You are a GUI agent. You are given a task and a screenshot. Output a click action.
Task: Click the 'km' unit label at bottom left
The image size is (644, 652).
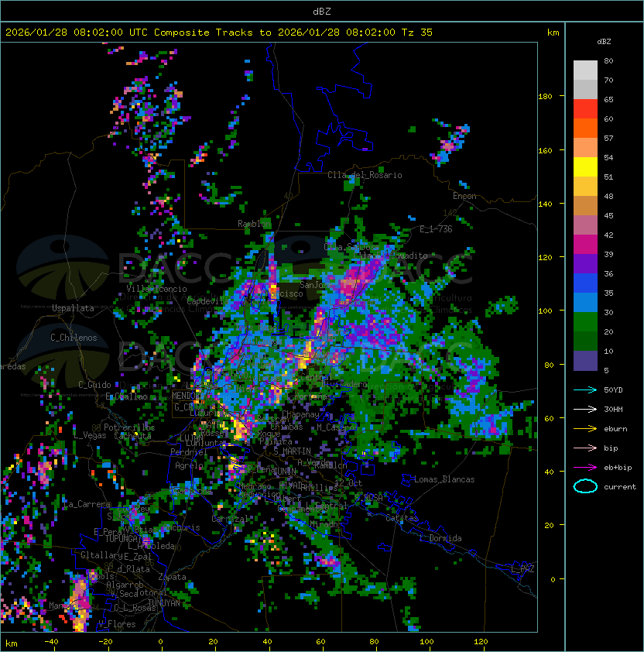pos(12,643)
